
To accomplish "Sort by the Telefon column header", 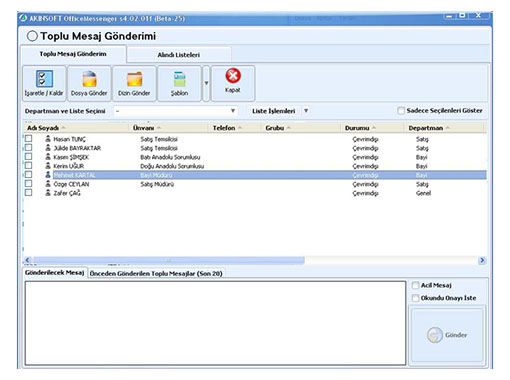I will coord(235,128).
